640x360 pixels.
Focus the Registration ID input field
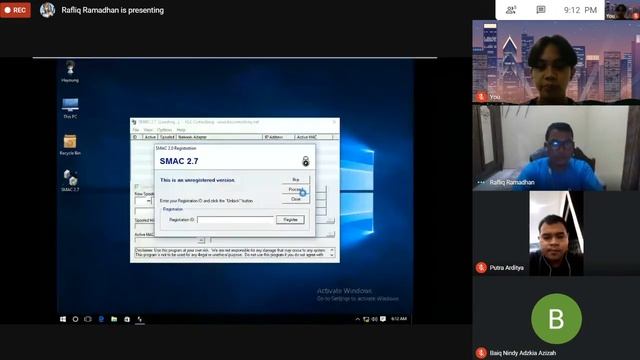point(235,220)
